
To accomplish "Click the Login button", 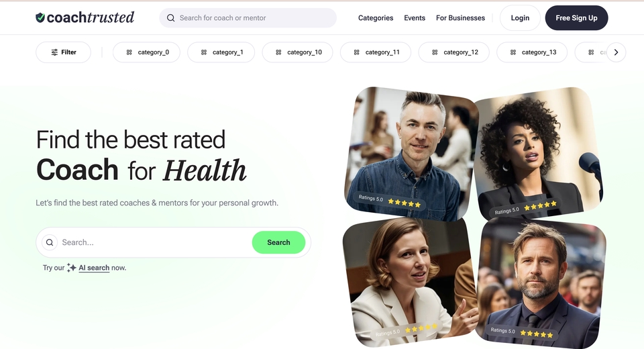I will point(520,18).
